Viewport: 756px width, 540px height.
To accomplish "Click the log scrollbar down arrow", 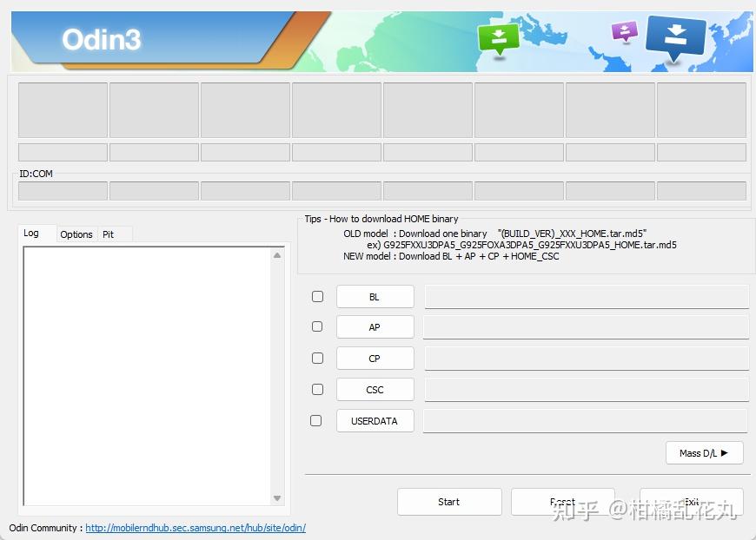I will click(277, 498).
